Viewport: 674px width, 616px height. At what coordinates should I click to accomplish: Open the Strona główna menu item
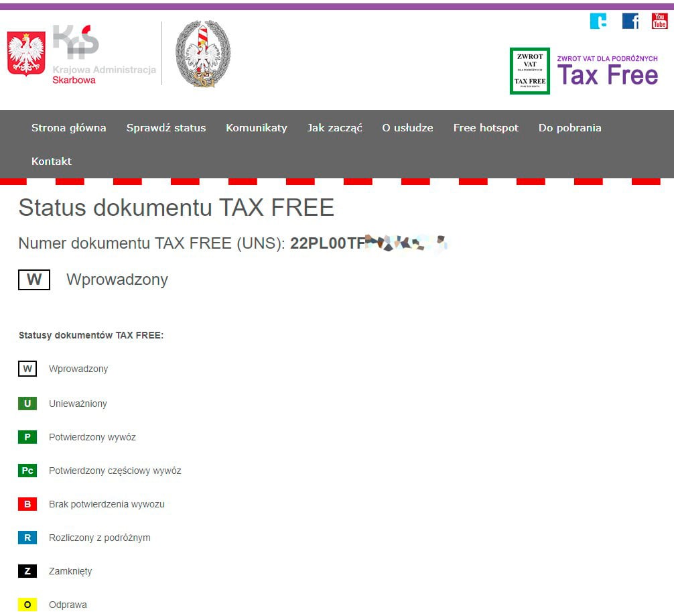[68, 128]
